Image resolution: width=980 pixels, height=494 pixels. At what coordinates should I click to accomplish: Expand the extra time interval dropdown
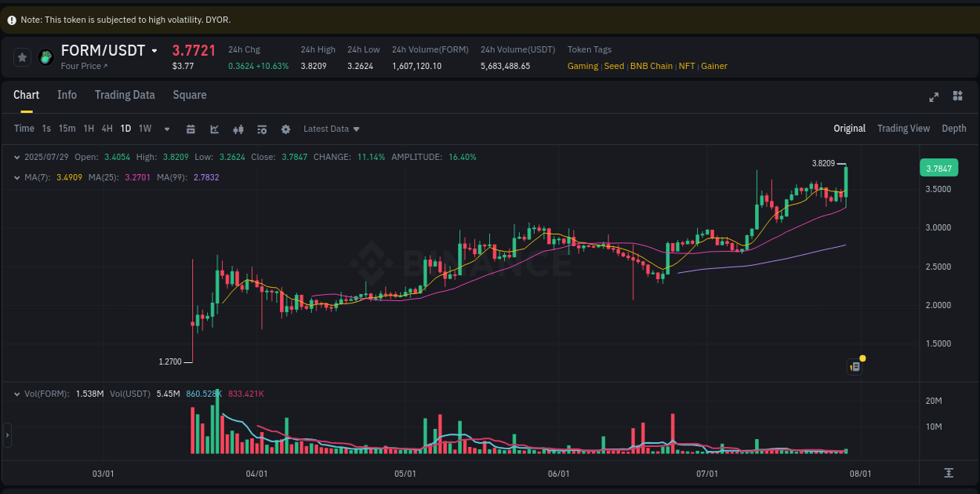pyautogui.click(x=166, y=129)
